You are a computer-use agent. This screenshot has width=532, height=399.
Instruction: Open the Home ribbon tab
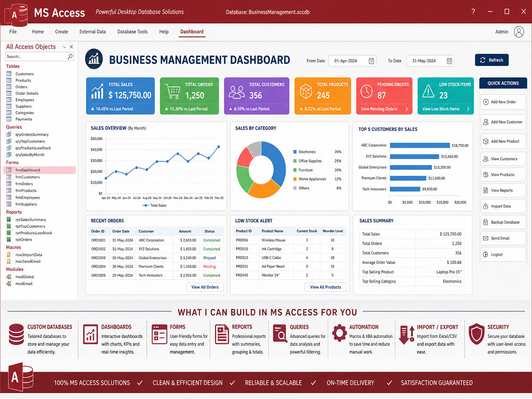[38, 31]
